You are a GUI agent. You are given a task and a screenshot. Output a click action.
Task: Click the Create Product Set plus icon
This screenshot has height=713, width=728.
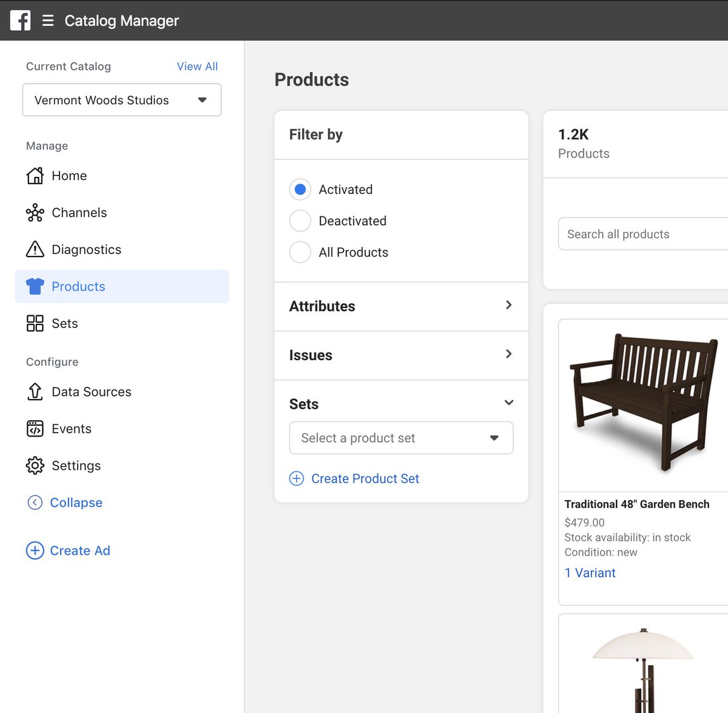(297, 478)
